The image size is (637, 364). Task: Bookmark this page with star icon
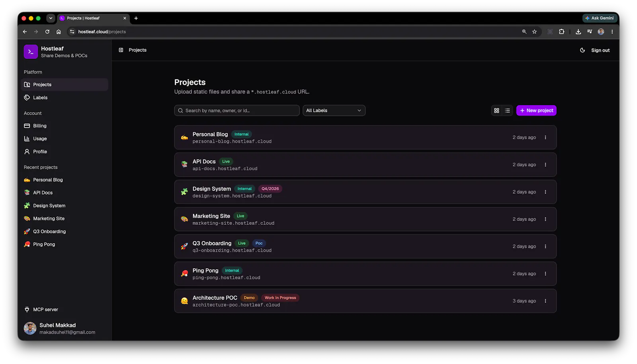[x=535, y=32]
